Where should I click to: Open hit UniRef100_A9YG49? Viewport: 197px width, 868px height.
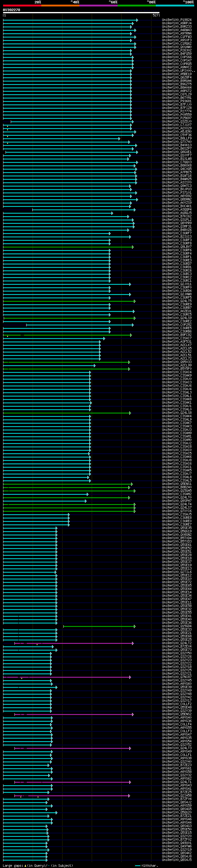tap(176, 751)
